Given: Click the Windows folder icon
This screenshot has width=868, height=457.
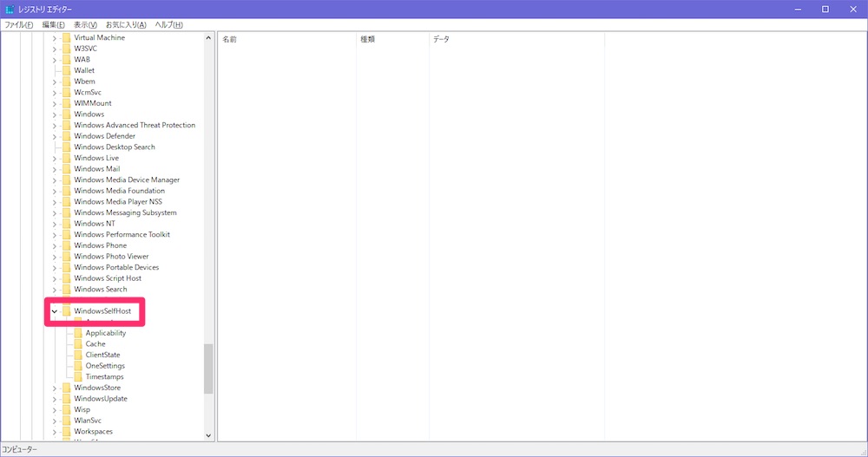Looking at the screenshot, I should click(x=67, y=114).
